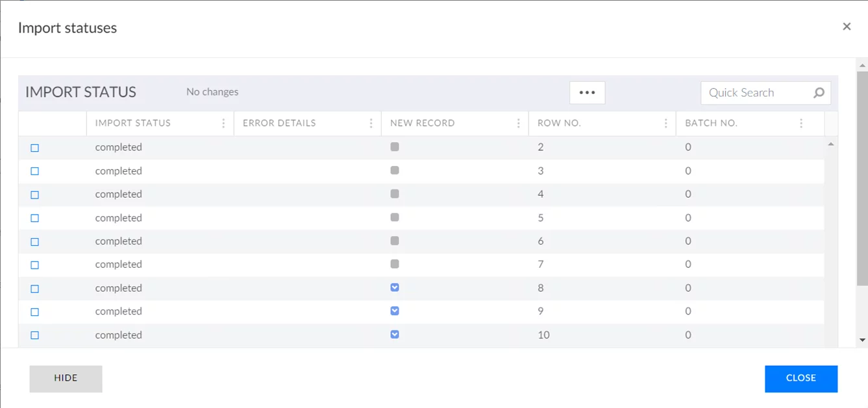Click the blue Close button
The width and height of the screenshot is (868, 408).
point(800,379)
